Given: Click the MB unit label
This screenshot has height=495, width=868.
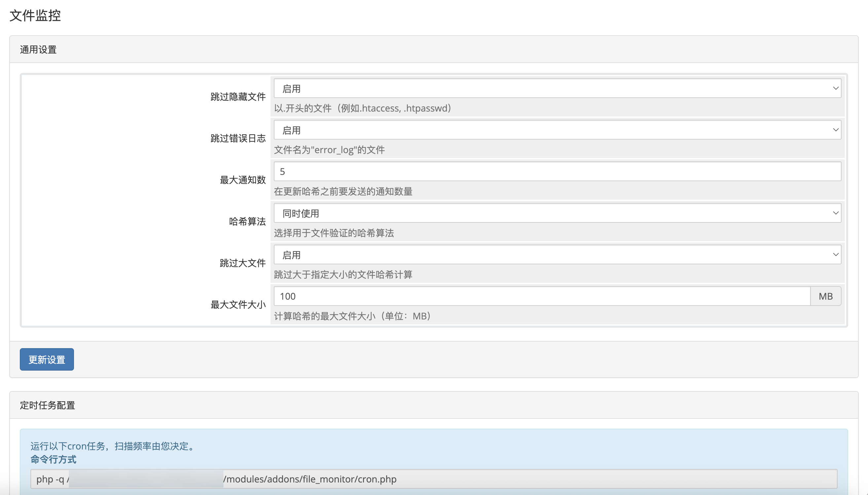Looking at the screenshot, I should (x=825, y=296).
